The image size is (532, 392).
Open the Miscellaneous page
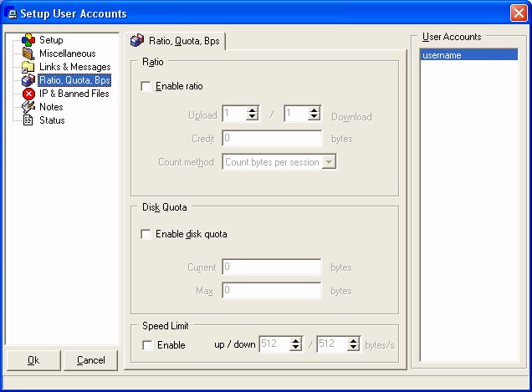(x=68, y=53)
